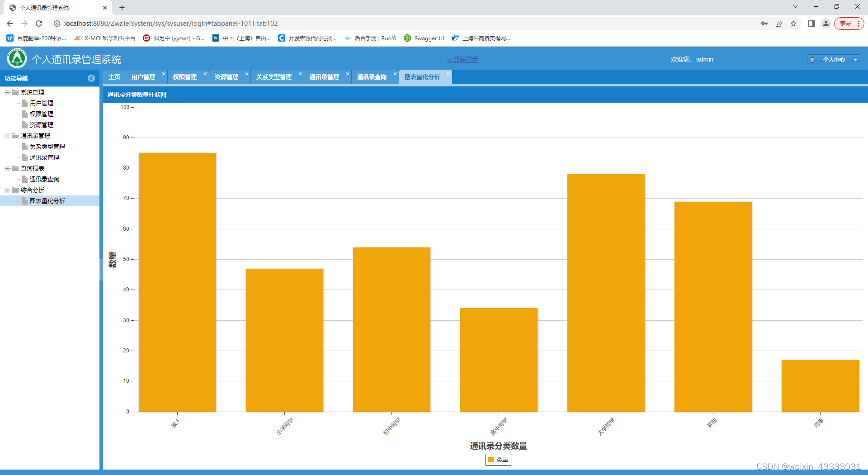868x475 pixels.
Task: Open the 开发者源代码与技 bookmark
Action: (307, 38)
